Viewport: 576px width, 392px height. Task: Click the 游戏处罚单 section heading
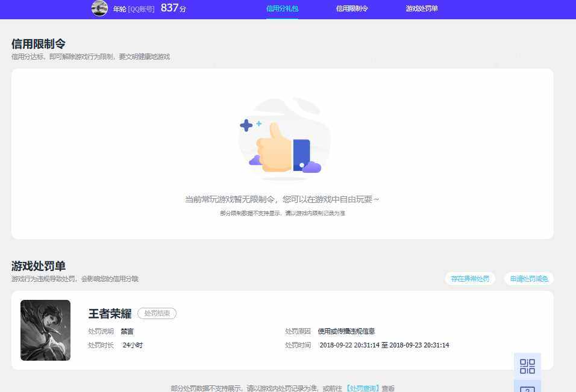point(39,266)
